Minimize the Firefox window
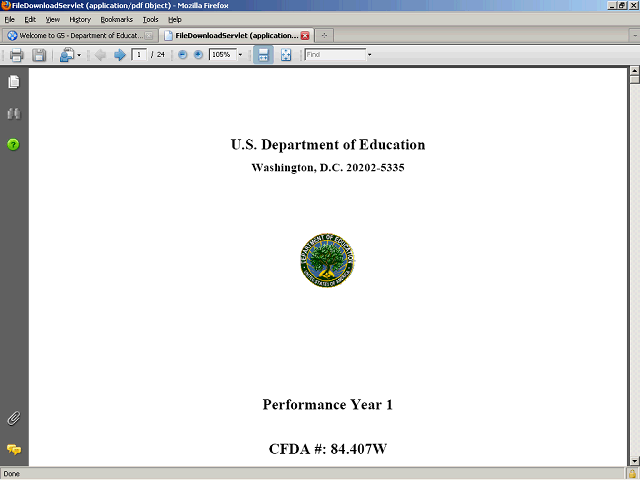 click(x=611, y=5)
